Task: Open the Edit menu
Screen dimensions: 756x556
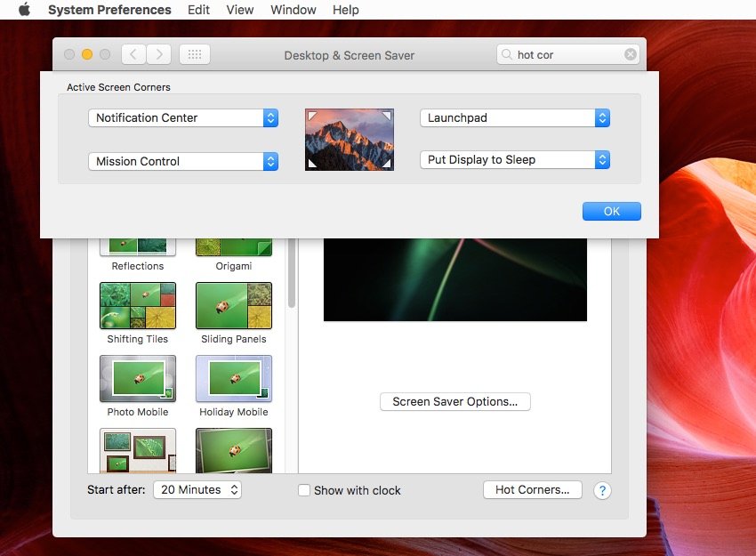Action: 198,10
